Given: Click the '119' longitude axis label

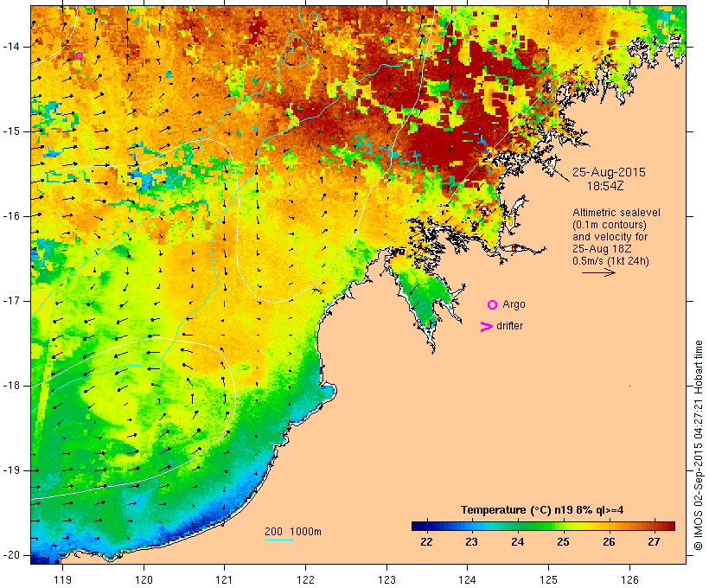Looking at the screenshot, I should [62, 579].
